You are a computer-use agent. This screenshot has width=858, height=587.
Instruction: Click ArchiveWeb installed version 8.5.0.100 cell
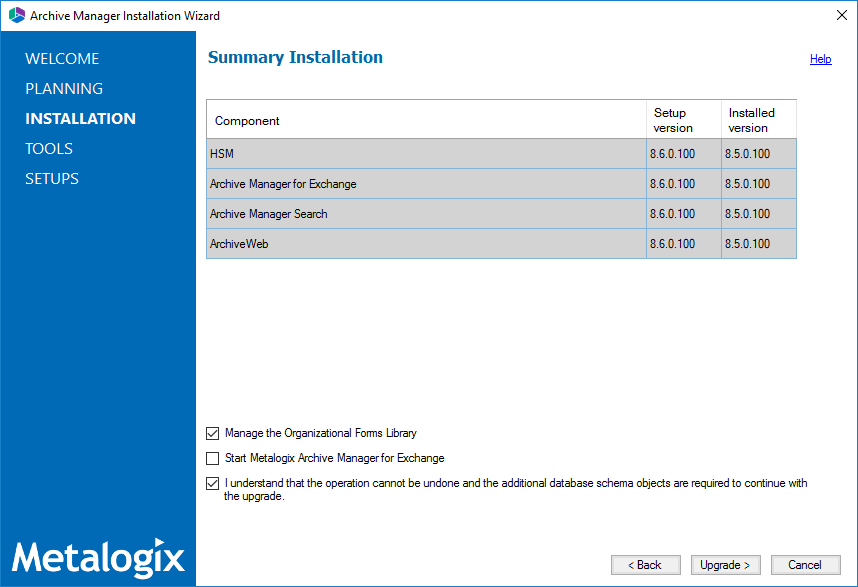pos(758,244)
